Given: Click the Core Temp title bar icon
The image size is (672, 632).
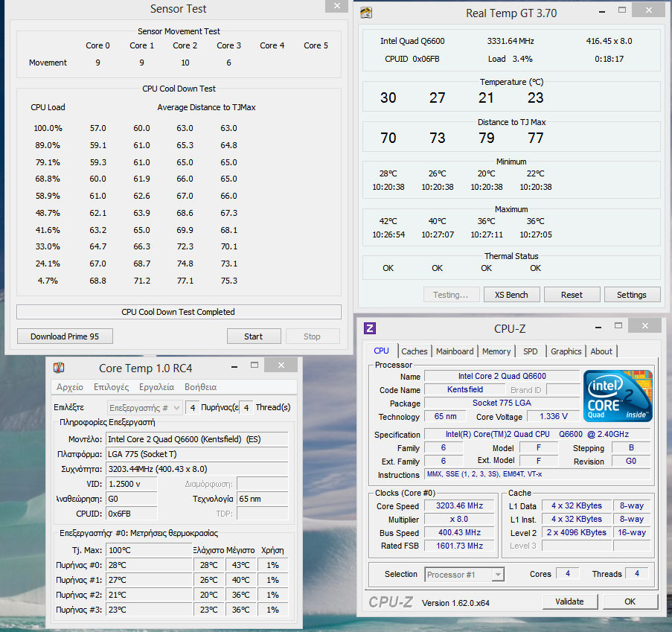Looking at the screenshot, I should click(x=59, y=368).
